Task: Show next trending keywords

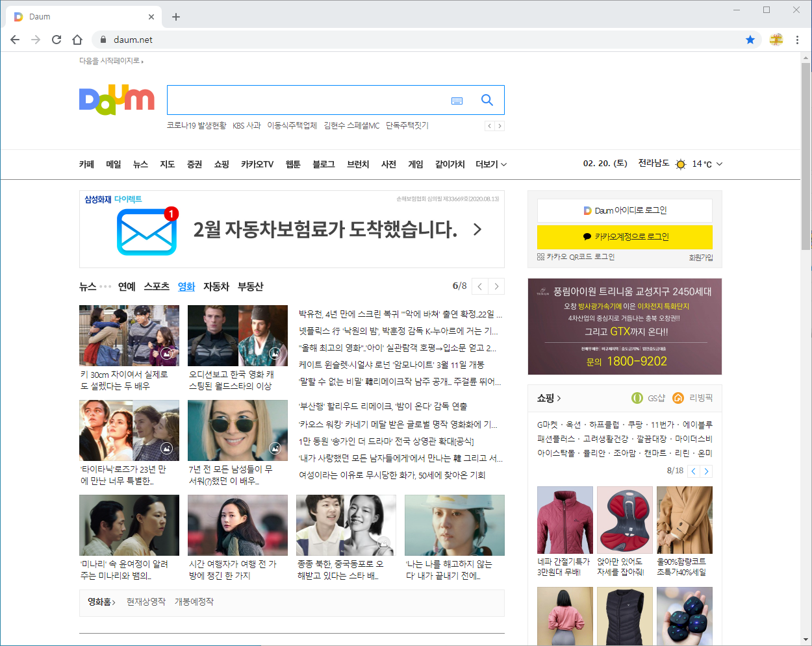Action: pyautogui.click(x=500, y=126)
